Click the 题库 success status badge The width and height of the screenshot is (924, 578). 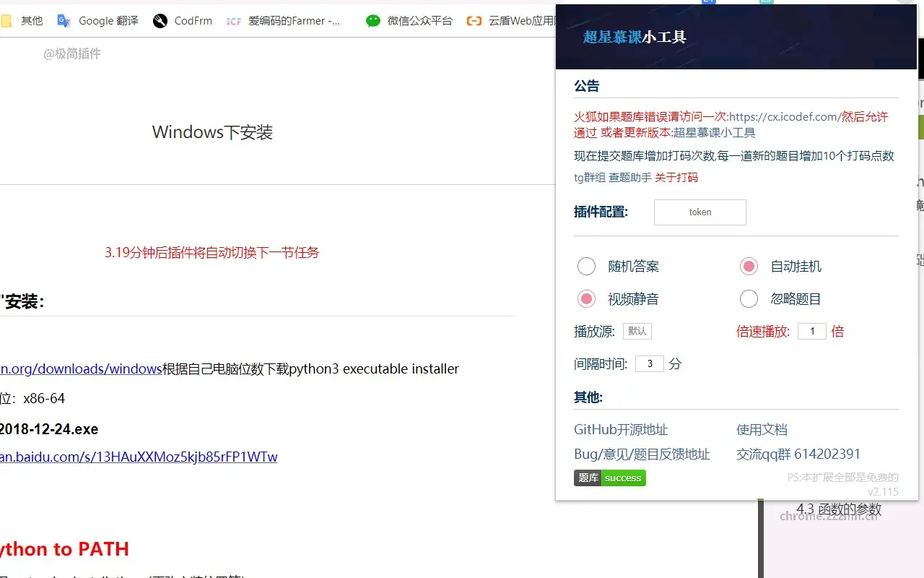[609, 478]
